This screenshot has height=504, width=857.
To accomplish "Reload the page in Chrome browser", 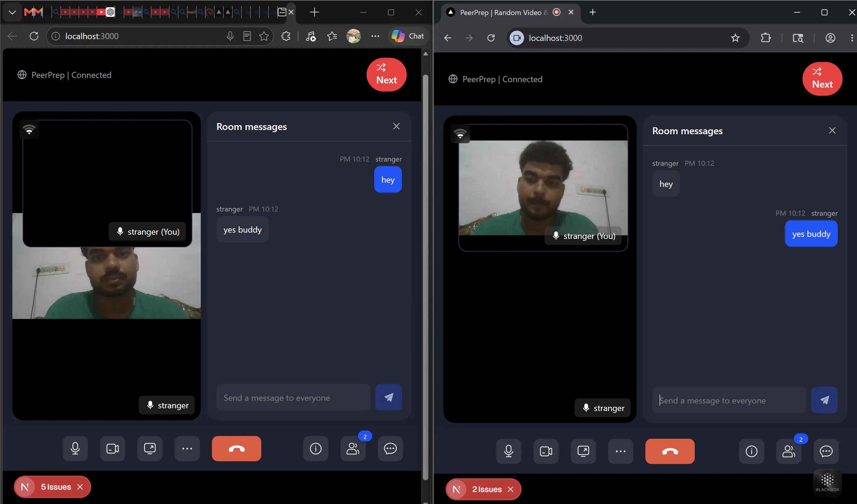I will coord(491,38).
